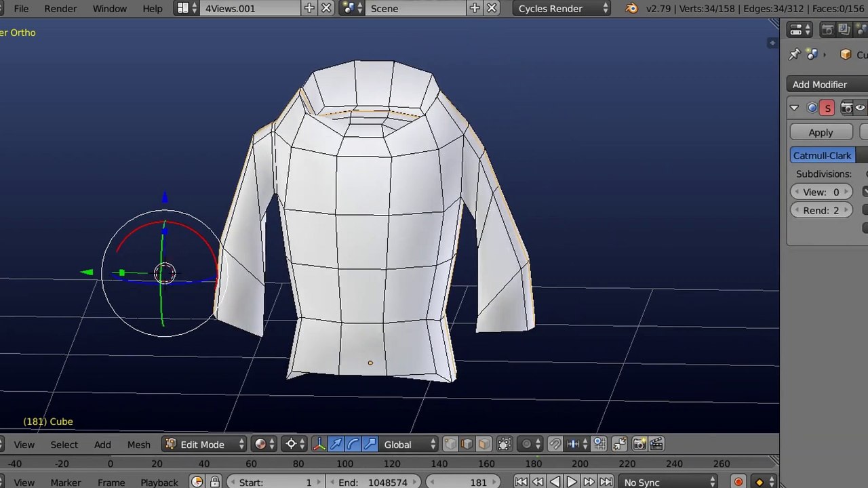Play the animation forward
The image size is (868, 488).
(x=572, y=483)
